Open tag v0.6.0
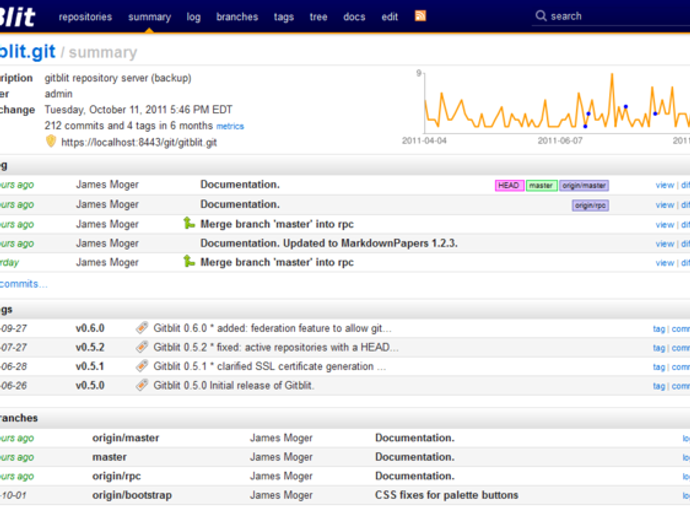Screen dimensions: 690x518 coord(90,328)
